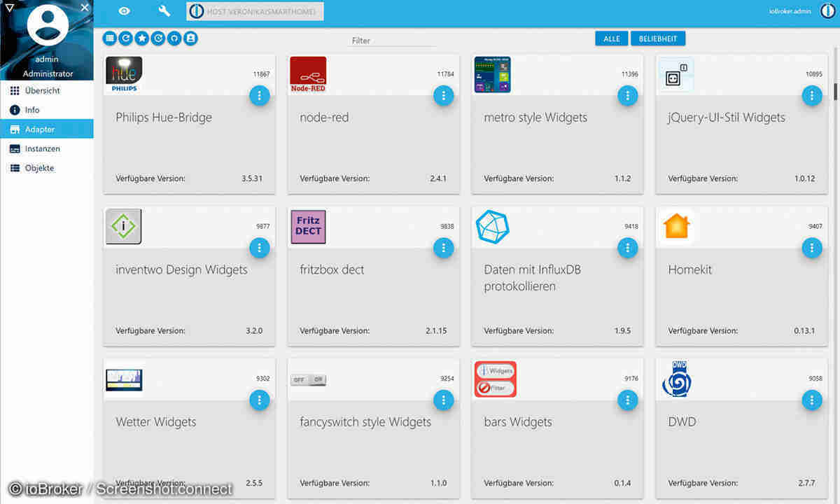Click the list view toggle icon
840x504 pixels.
[x=110, y=38]
